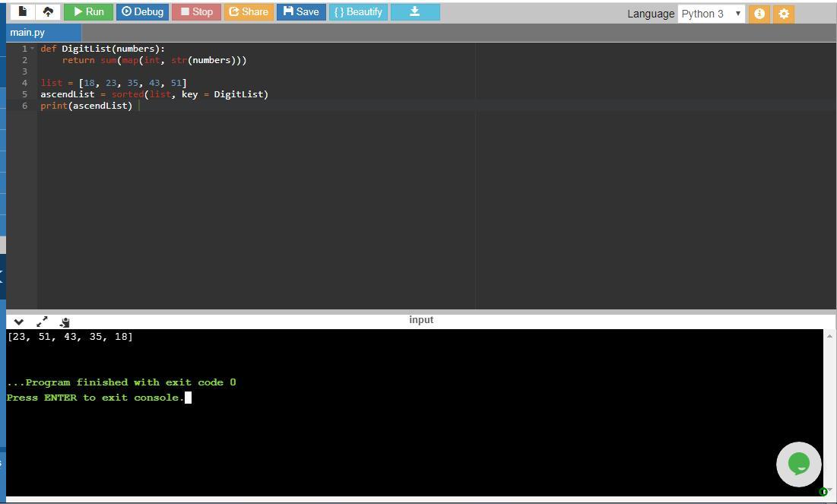Click the upload file cloud icon

point(48,11)
